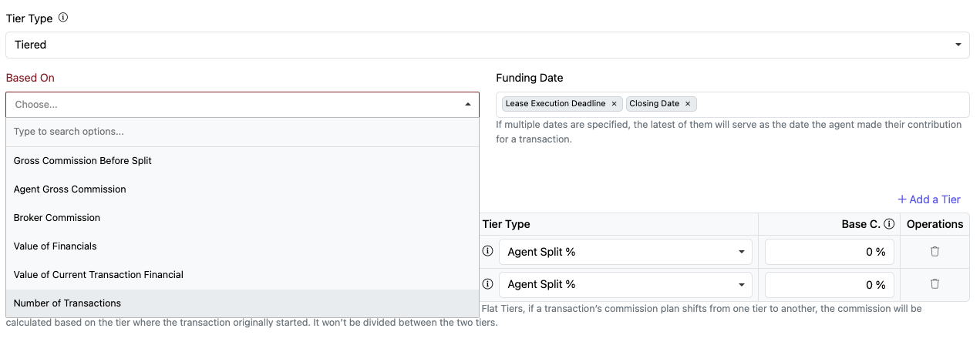The height and width of the screenshot is (345, 980).
Task: Delete the second tier with trash icon
Action: click(x=935, y=284)
